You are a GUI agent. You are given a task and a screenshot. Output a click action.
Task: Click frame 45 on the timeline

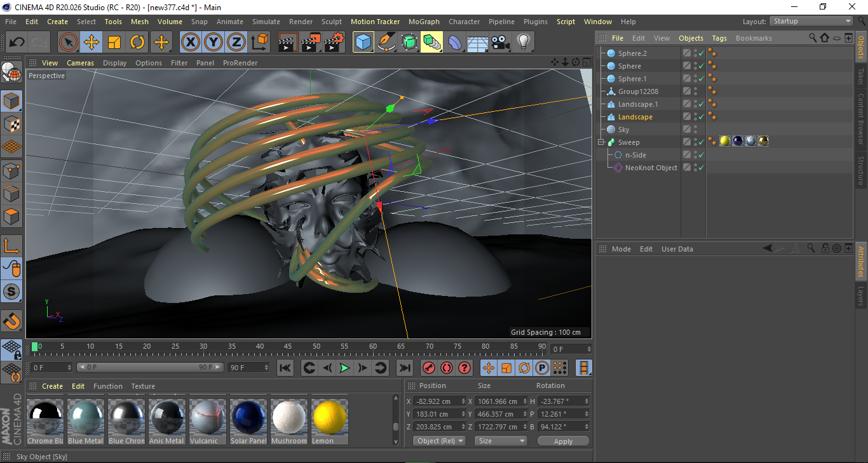(288, 348)
